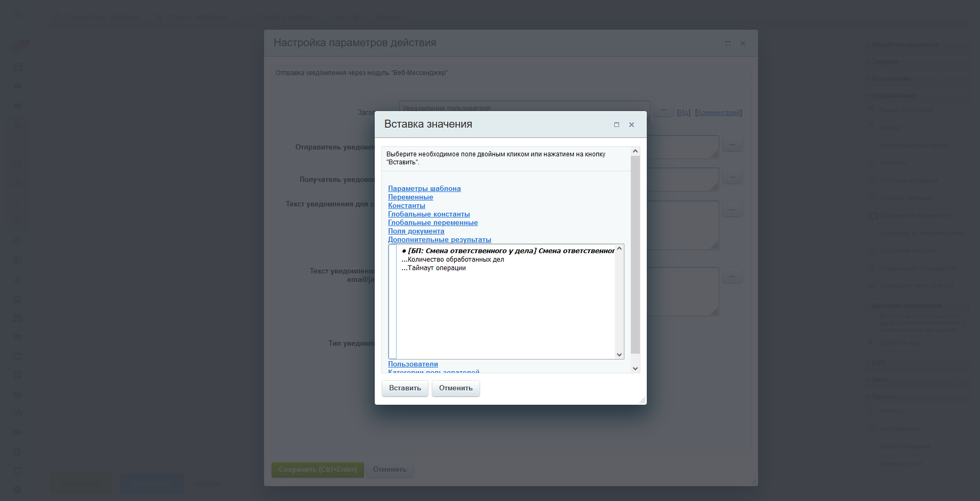980x501 pixels.
Task: Click the "Вставить" button
Action: 405,388
